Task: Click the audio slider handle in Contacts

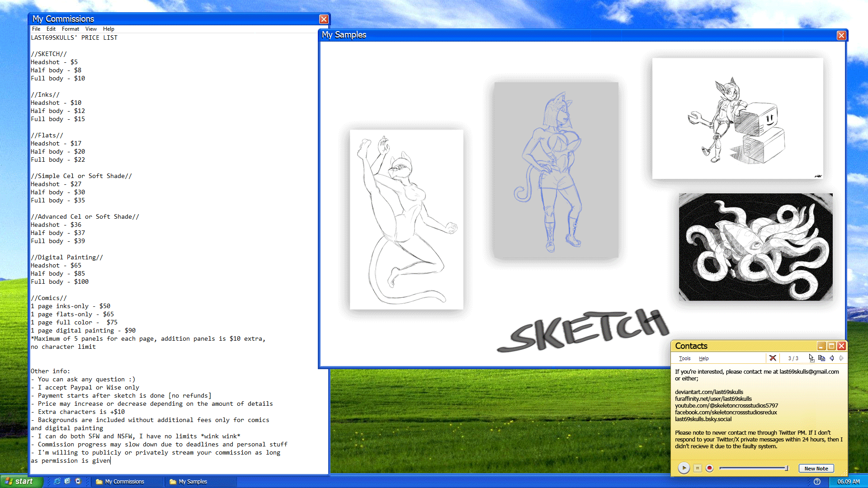Action: pos(787,468)
